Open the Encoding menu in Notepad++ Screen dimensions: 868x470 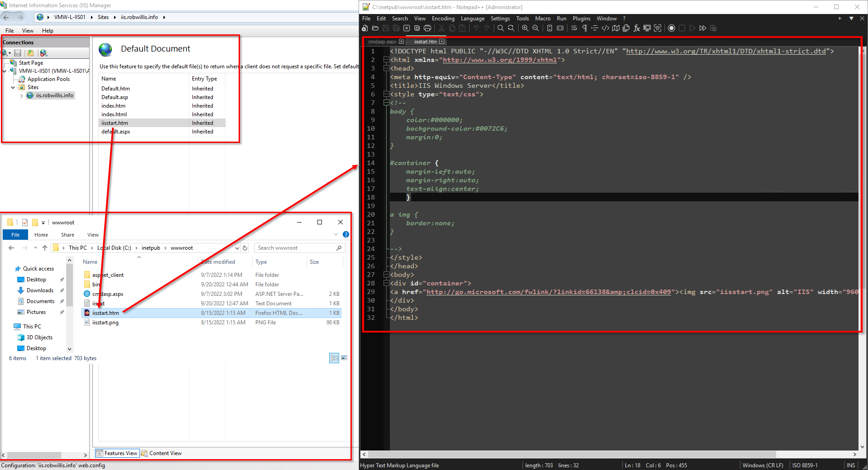443,19
